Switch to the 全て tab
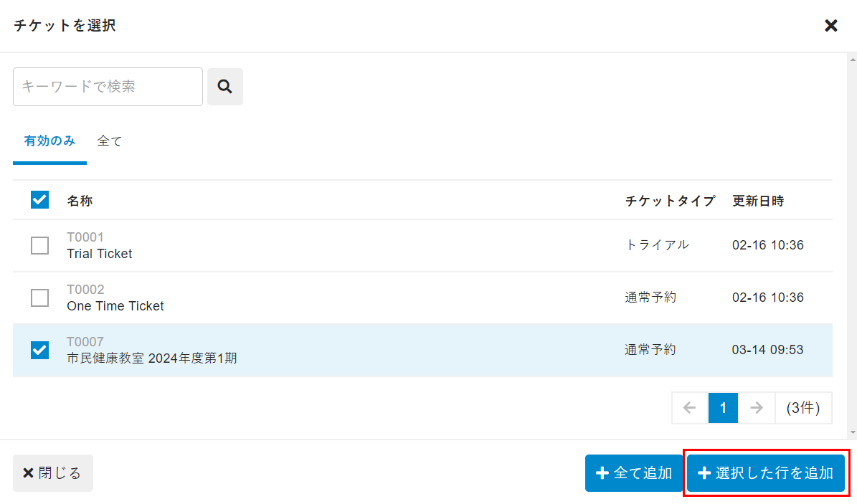 click(110, 141)
